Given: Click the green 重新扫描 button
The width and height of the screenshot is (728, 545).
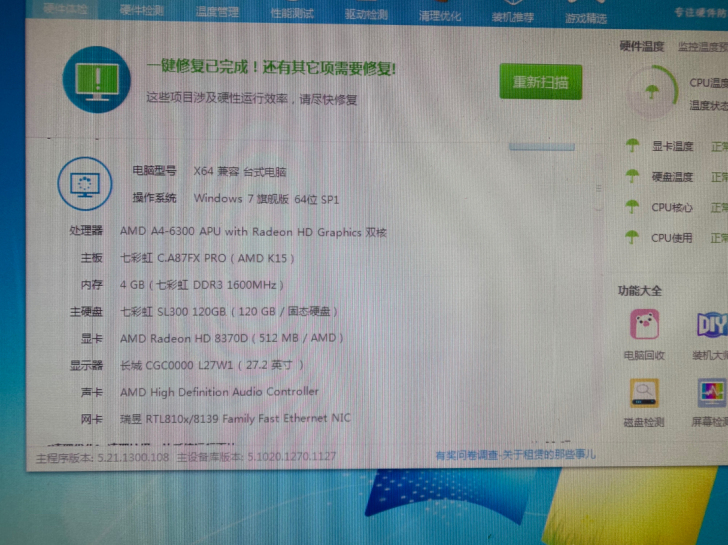Looking at the screenshot, I should (x=540, y=82).
